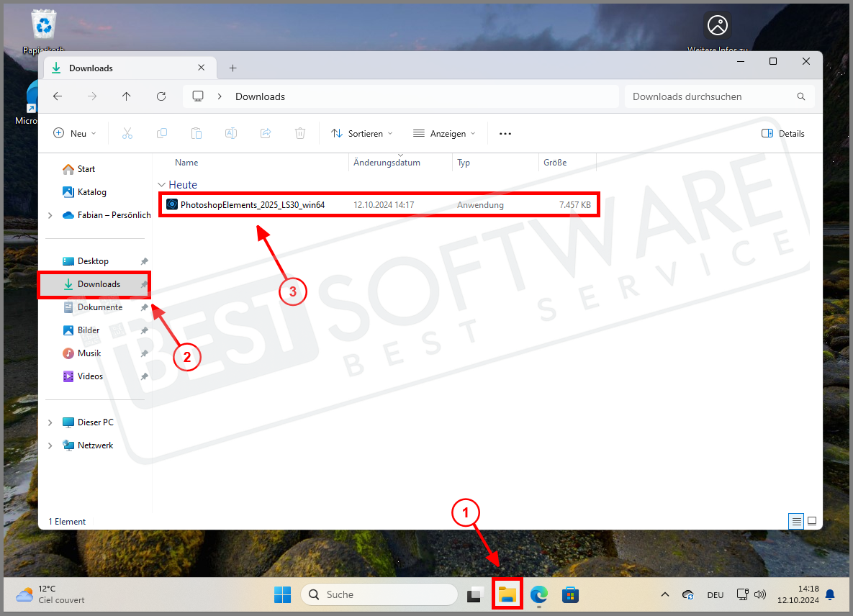Click the volume speaker tray icon
The image size is (853, 616).
click(760, 594)
